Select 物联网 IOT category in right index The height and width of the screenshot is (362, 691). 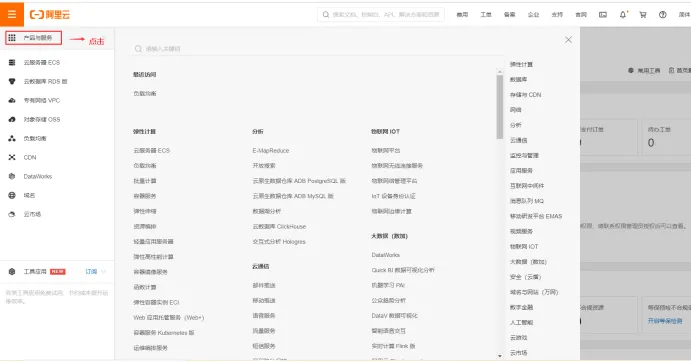click(524, 246)
